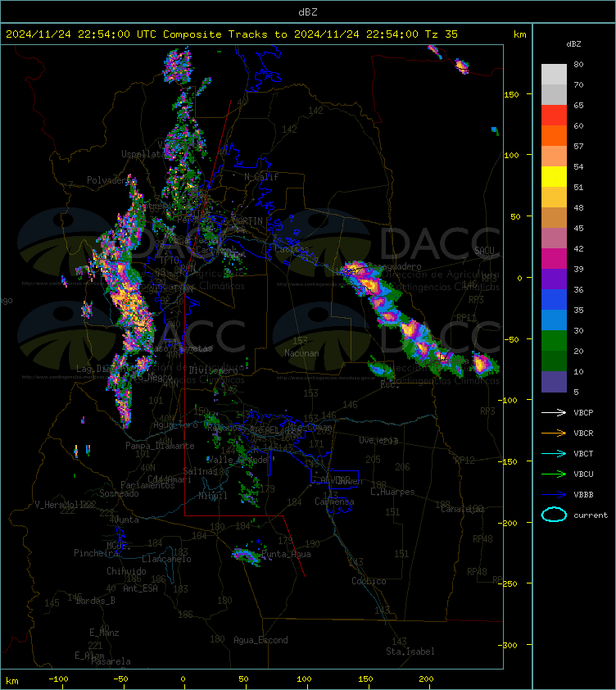Select the 48 dBZ tan-orange swatch
Viewport: 616px width, 690px height.
(x=554, y=217)
